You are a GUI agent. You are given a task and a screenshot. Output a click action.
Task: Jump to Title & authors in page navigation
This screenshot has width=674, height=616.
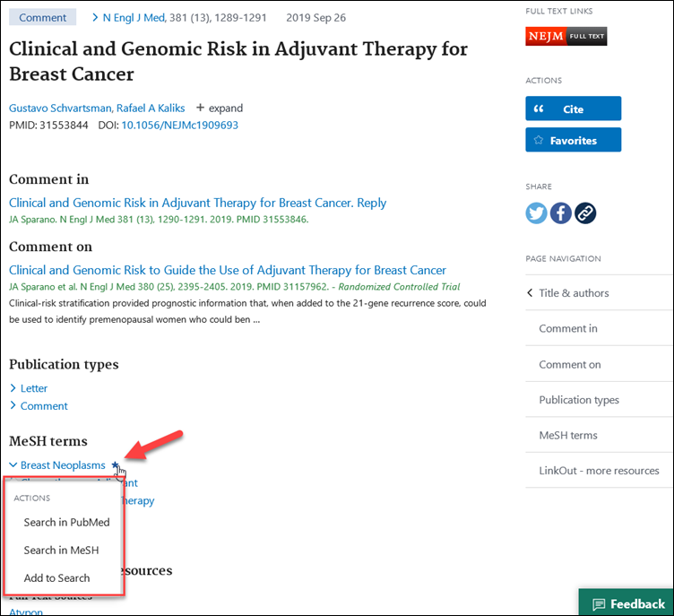coord(574,293)
